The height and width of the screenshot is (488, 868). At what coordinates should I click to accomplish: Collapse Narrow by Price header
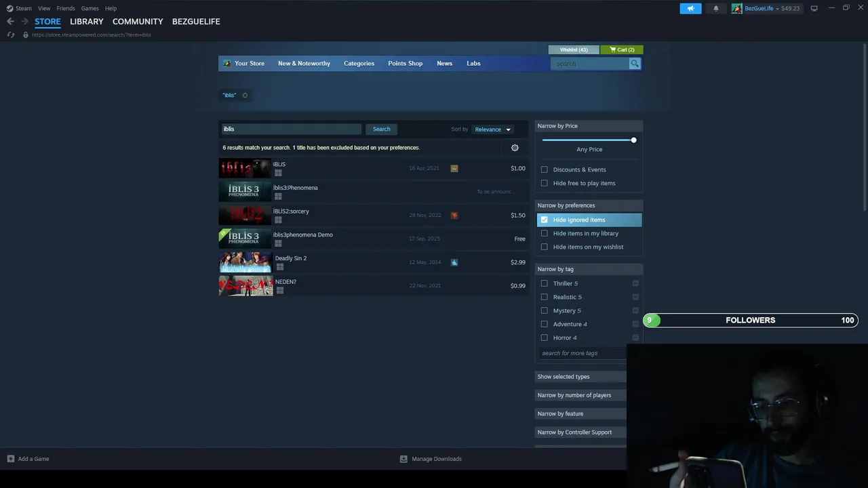click(589, 126)
